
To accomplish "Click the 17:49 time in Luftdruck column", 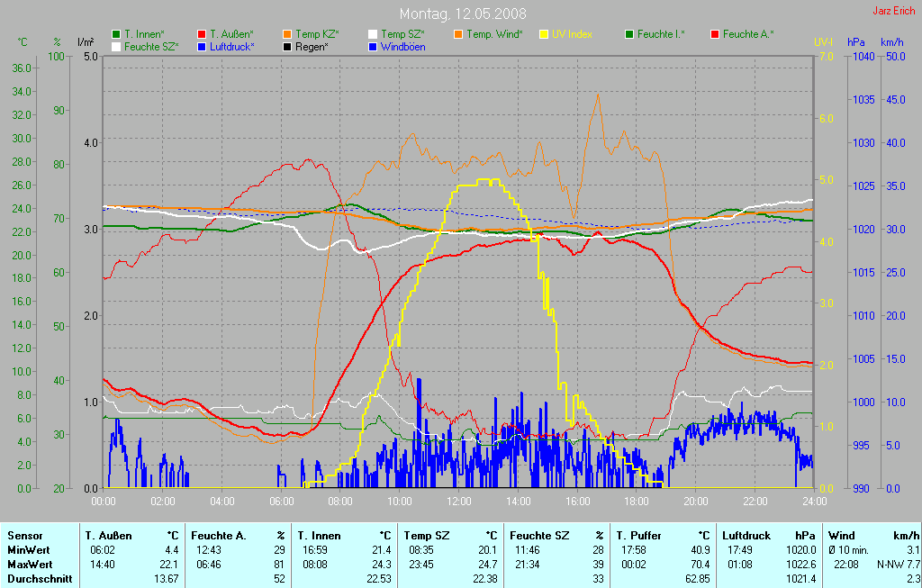I will coord(740,550).
